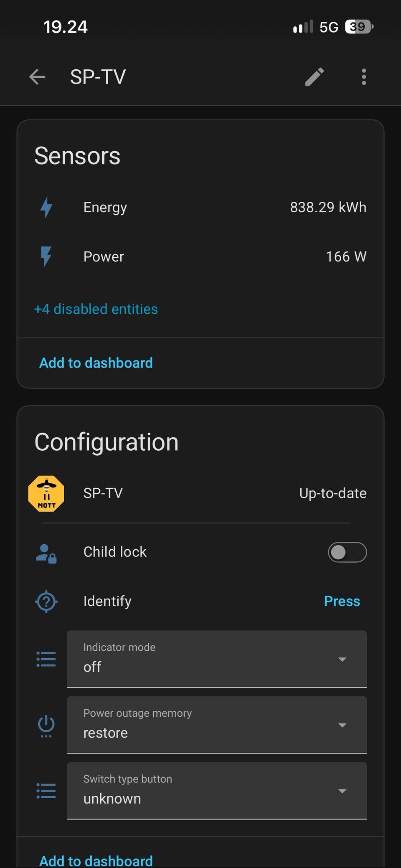Open the Power sensor row showing 166 W
The height and width of the screenshot is (868, 401).
click(200, 256)
